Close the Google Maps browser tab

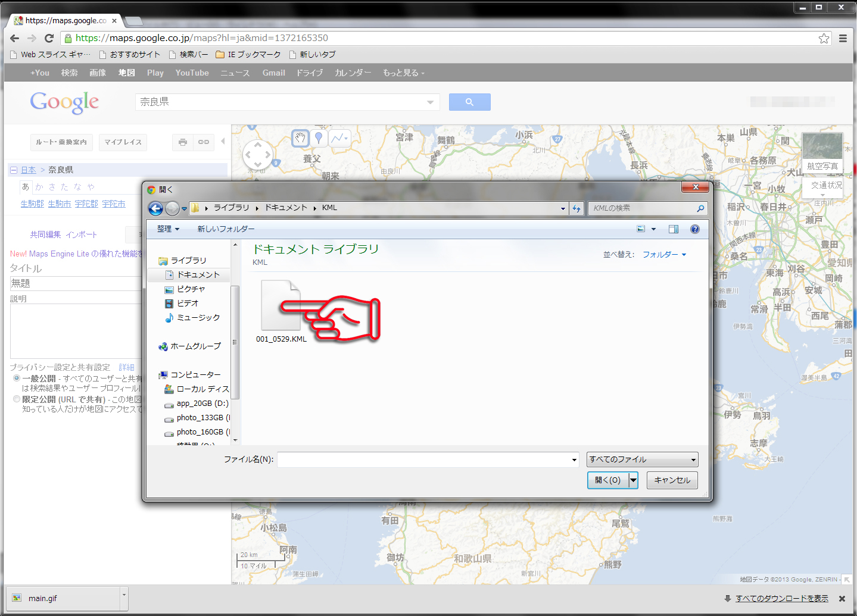(114, 21)
